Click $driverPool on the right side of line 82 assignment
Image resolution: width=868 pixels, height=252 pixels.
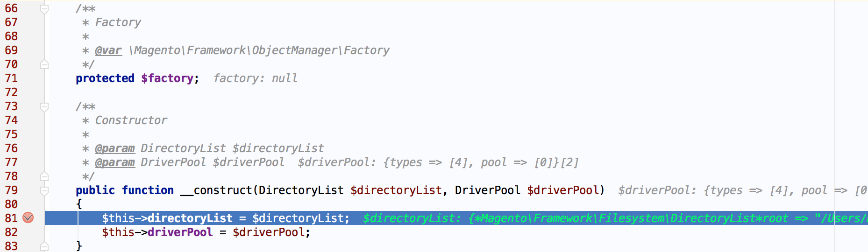click(x=269, y=232)
